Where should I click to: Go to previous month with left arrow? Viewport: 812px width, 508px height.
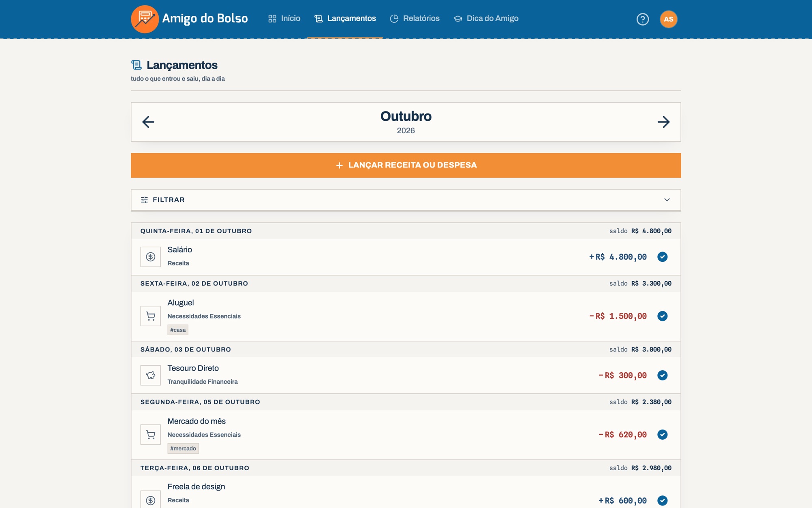point(148,122)
